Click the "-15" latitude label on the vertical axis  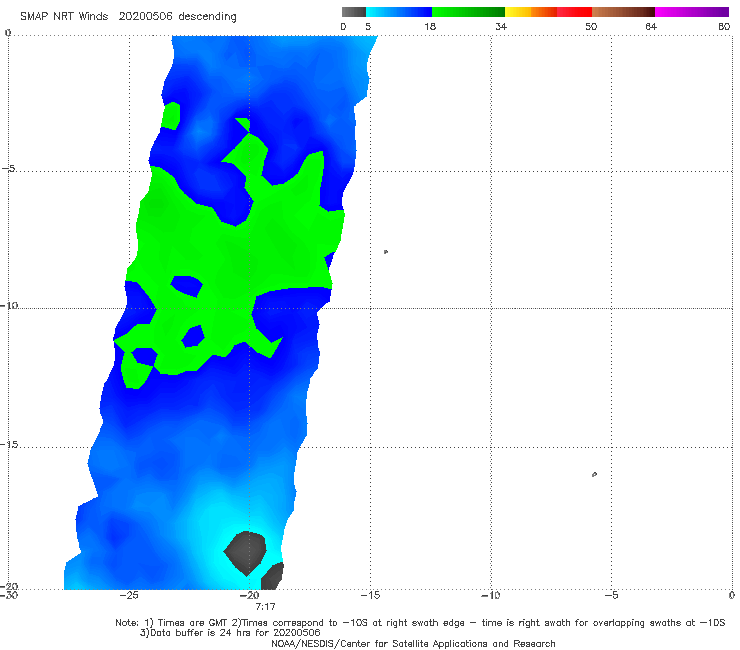(x=9, y=445)
